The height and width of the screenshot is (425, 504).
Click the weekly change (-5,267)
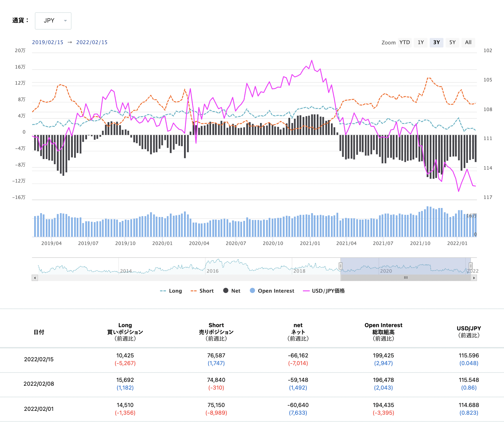(x=125, y=363)
